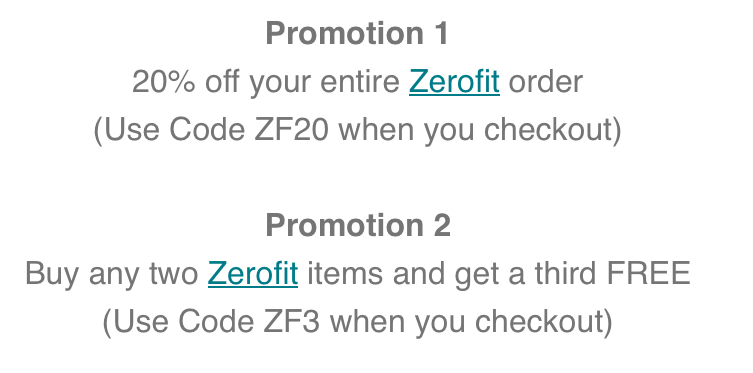Click the 20% discount text
Screen dimensions: 753x373
(164, 82)
